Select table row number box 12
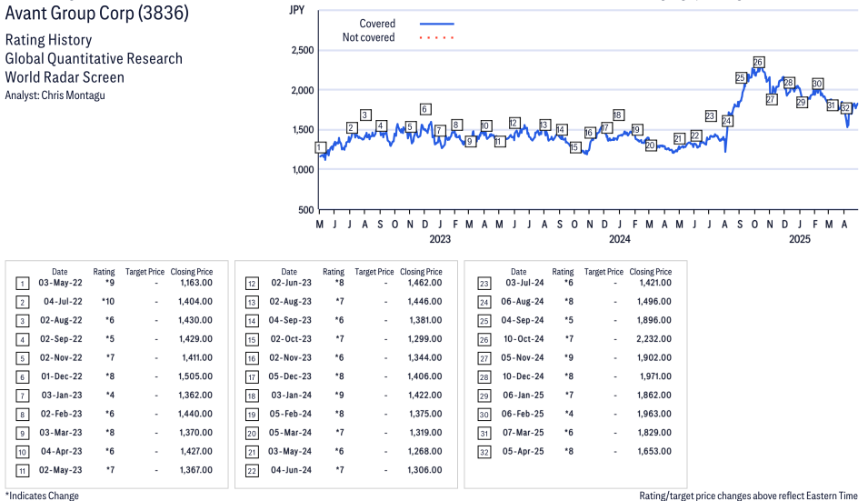Screen dimensions: 868x501 tap(252, 284)
